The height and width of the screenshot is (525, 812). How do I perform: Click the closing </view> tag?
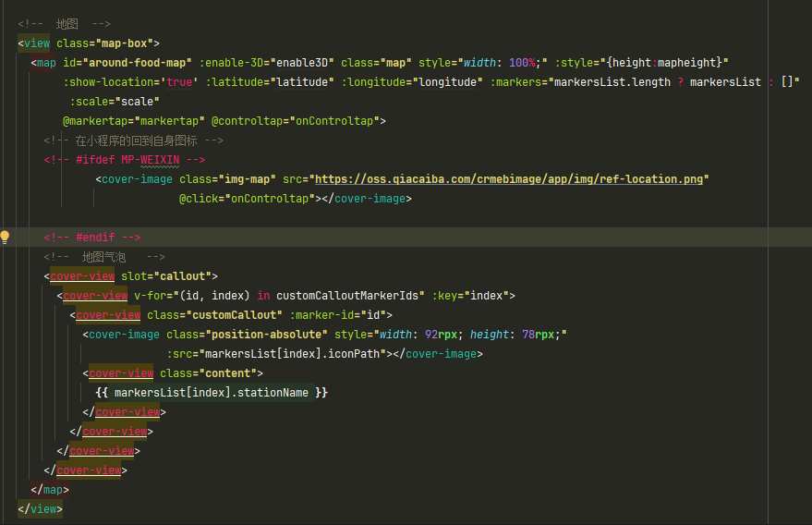pyautogui.click(x=41, y=509)
